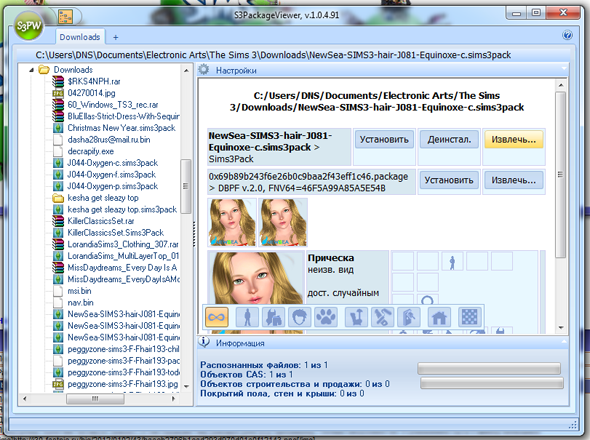Select 60_Windows_TS3_rec.rar file
Image resolution: width=590 pixels, height=440 pixels.
point(113,105)
